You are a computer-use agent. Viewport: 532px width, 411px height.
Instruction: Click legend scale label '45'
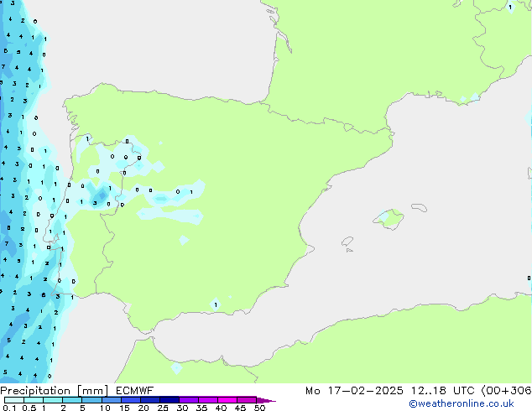[x=240, y=408]
